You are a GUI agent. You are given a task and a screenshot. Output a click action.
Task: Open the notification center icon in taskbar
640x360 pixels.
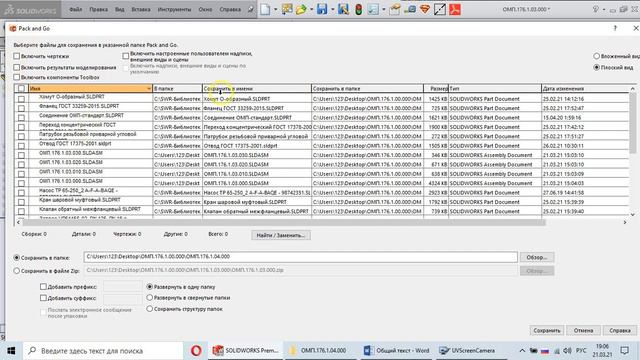(x=624, y=351)
